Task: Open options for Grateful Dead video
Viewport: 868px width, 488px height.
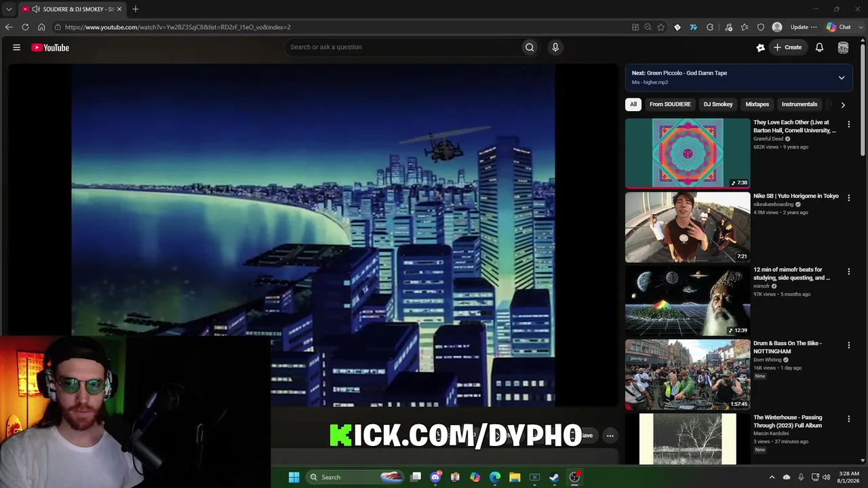Action: pyautogui.click(x=848, y=125)
